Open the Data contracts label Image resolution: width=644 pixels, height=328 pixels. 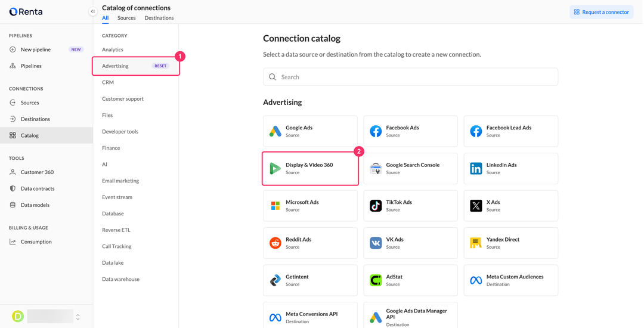(x=38, y=188)
